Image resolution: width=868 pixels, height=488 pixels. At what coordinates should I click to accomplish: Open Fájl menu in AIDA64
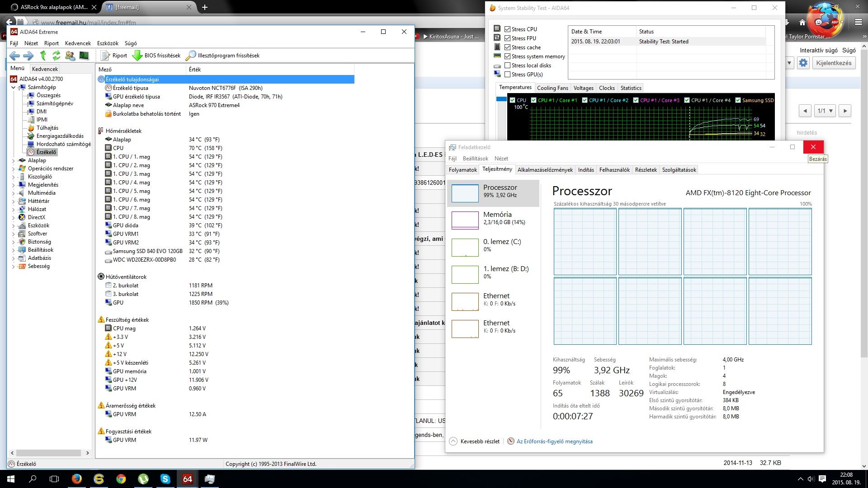point(14,43)
